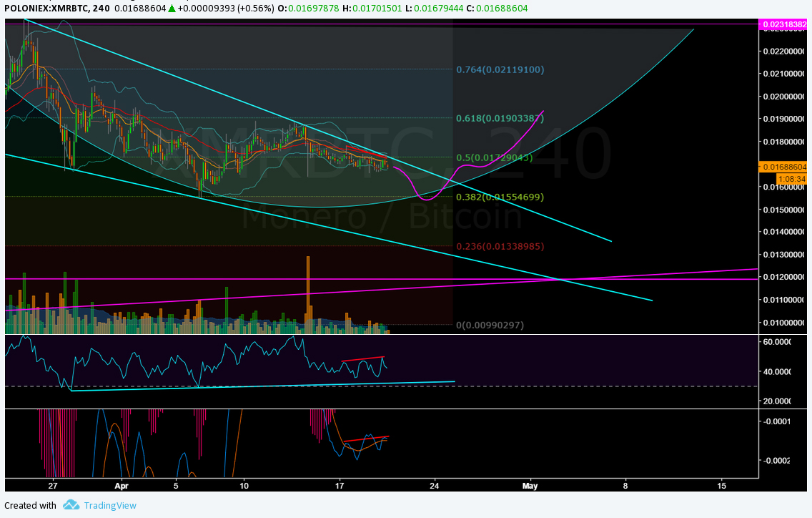
Task: Click the close value C:0.01688604 in the header
Action: point(496,9)
